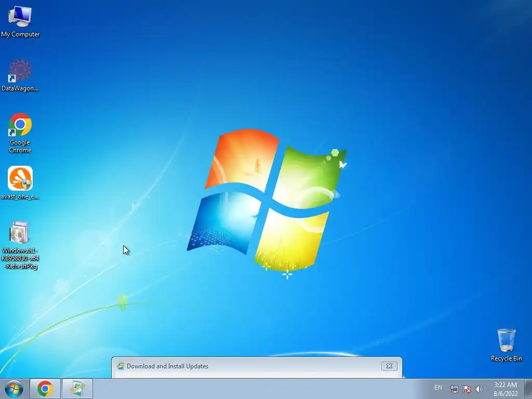Open the Action Center flag icon
The height and width of the screenshot is (399, 532).
467,389
